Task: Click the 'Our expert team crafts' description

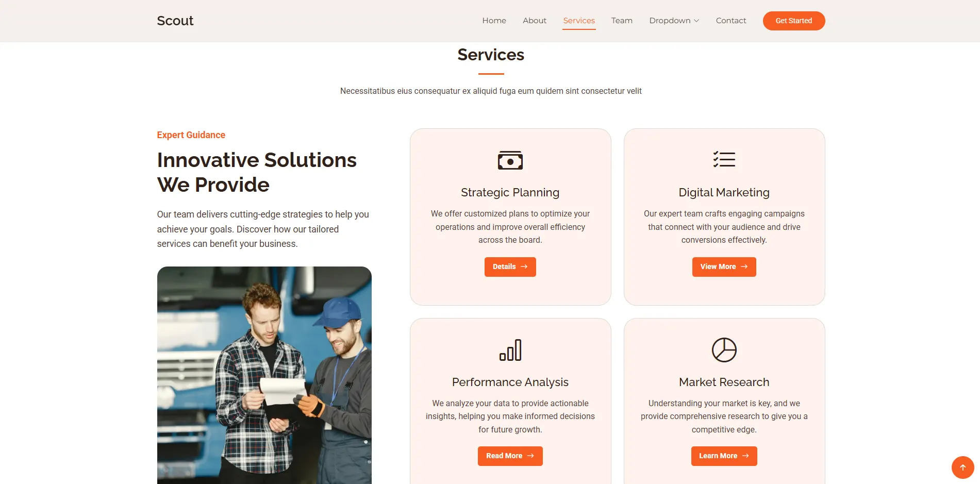Action: coord(724,227)
